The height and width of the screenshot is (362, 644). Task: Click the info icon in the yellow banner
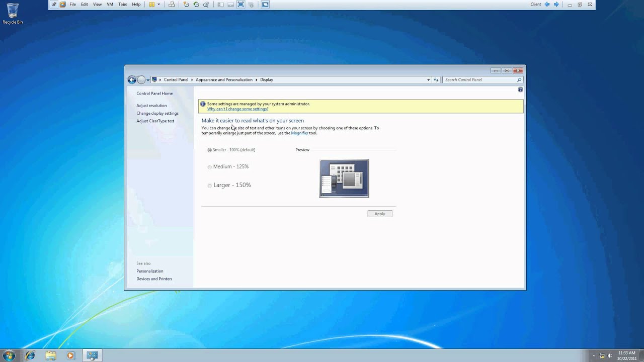(203, 104)
